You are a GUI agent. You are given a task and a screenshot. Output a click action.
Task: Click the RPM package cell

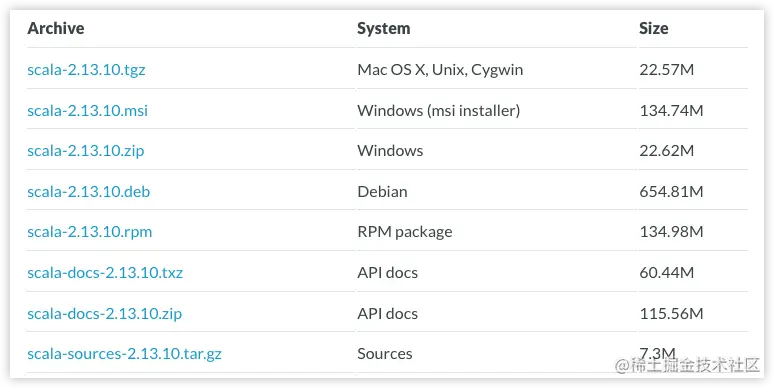[405, 232]
